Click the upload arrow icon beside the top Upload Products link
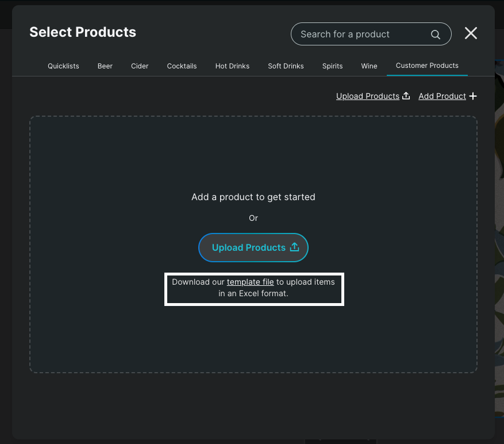 [x=406, y=96]
